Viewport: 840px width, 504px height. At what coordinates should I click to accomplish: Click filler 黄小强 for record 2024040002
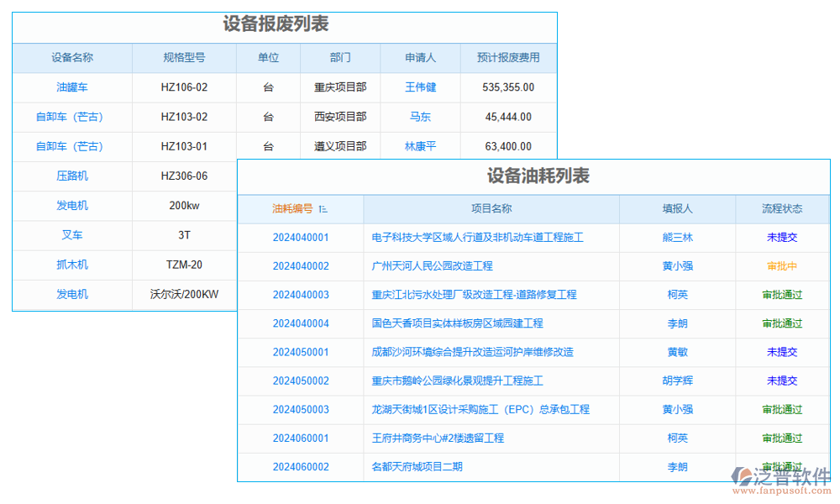pyautogui.click(x=677, y=266)
